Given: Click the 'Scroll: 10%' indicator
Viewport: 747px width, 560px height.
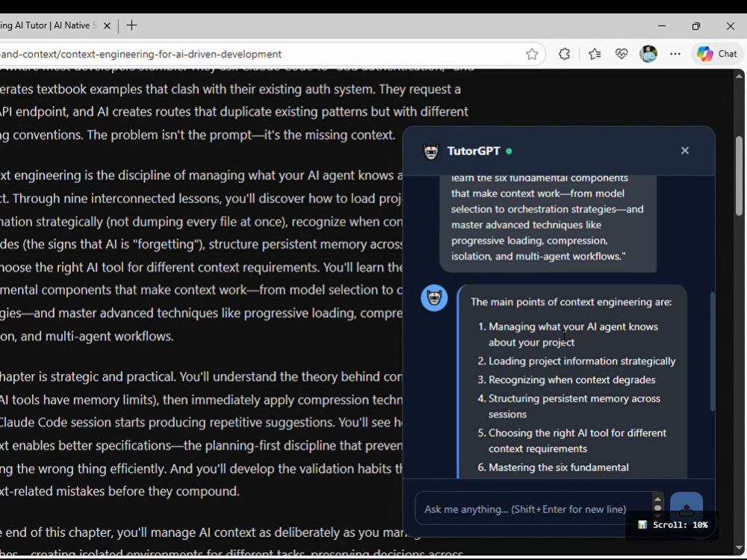Looking at the screenshot, I should 673,525.
